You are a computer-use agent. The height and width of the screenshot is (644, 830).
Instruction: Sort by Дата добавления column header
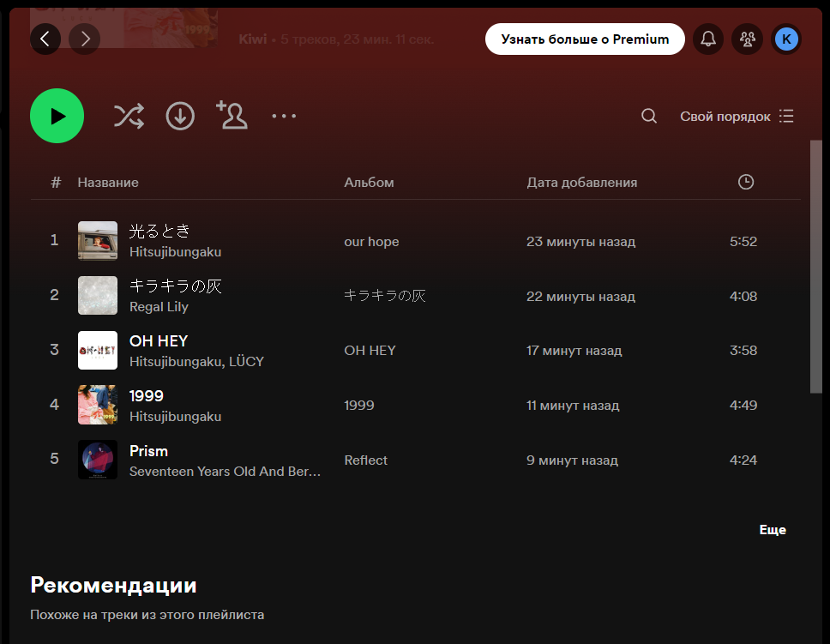coord(581,182)
